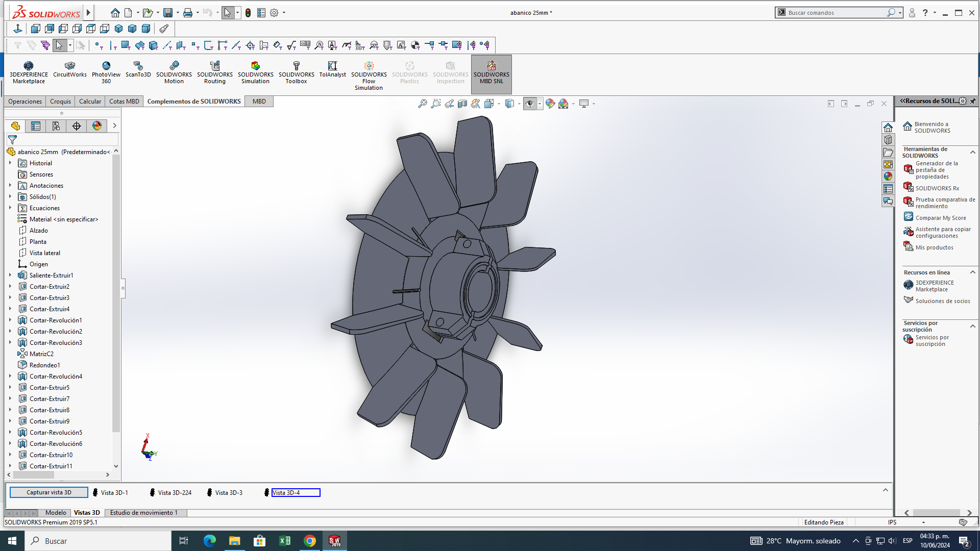The image size is (980, 551).
Task: Open the ConfigurationManager tab icon
Action: tap(56, 126)
